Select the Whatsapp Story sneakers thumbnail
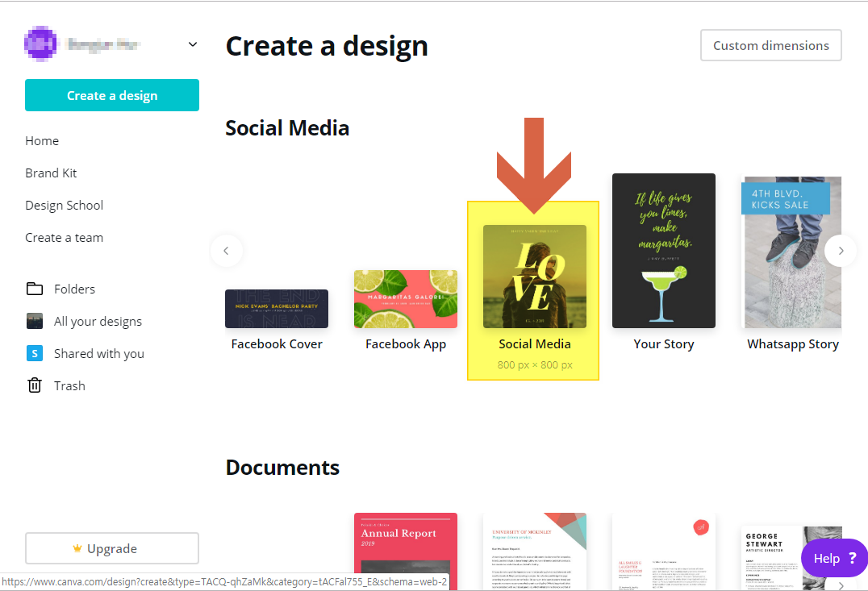The width and height of the screenshot is (868, 591). [x=791, y=252]
